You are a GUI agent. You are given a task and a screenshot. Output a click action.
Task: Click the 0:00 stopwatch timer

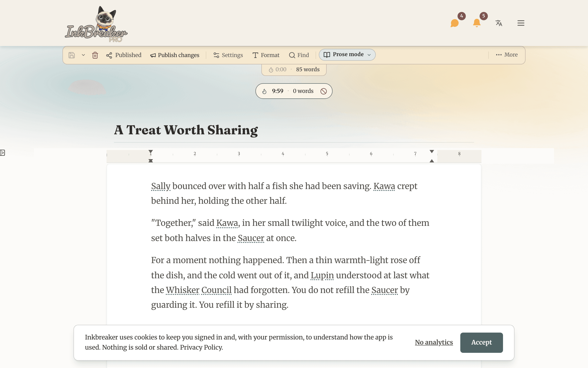(x=277, y=70)
